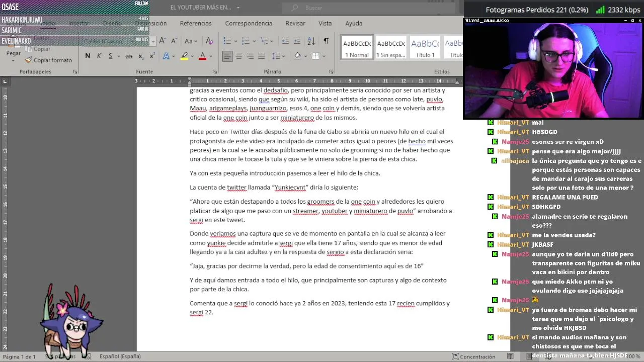Toggle strikethrough (abc) formatting
644x362 pixels.
(x=129, y=56)
